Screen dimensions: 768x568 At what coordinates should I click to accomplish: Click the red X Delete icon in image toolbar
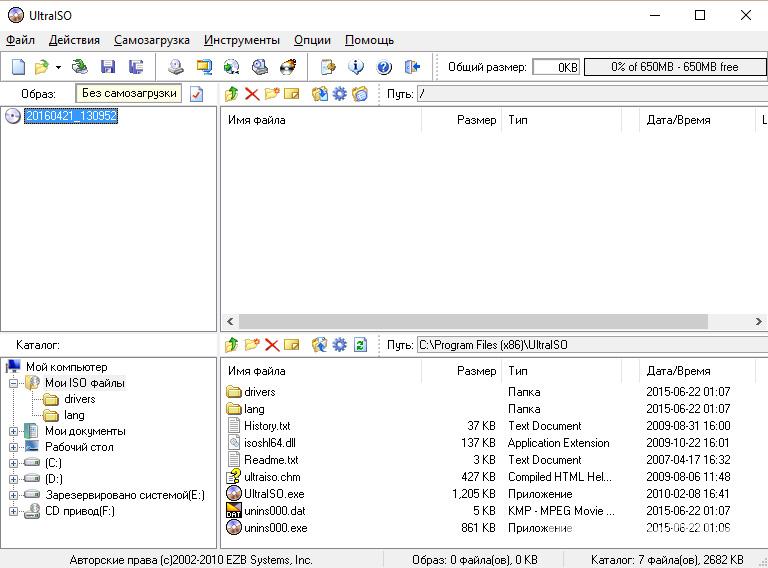click(x=252, y=94)
